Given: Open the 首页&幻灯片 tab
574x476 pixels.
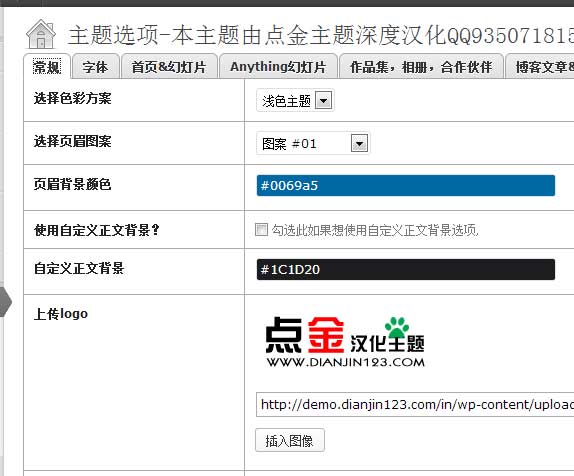Looking at the screenshot, I should click(x=169, y=67).
